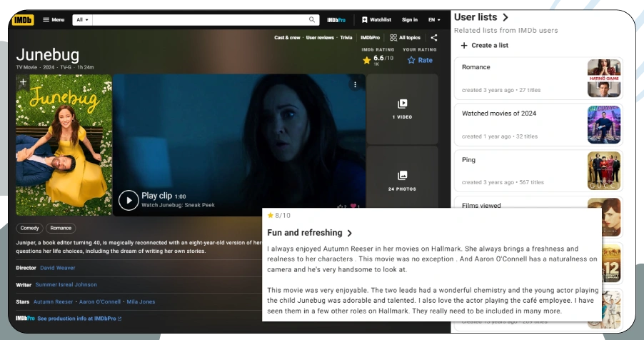Click the magnifier search icon
The height and width of the screenshot is (340, 644).
(x=312, y=20)
